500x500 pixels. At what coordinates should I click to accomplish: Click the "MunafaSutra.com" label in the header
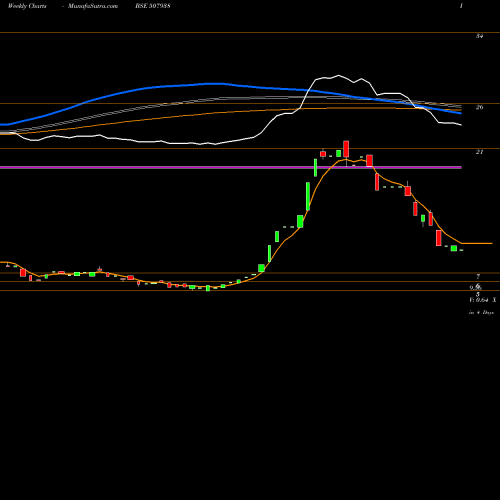coord(93,6)
